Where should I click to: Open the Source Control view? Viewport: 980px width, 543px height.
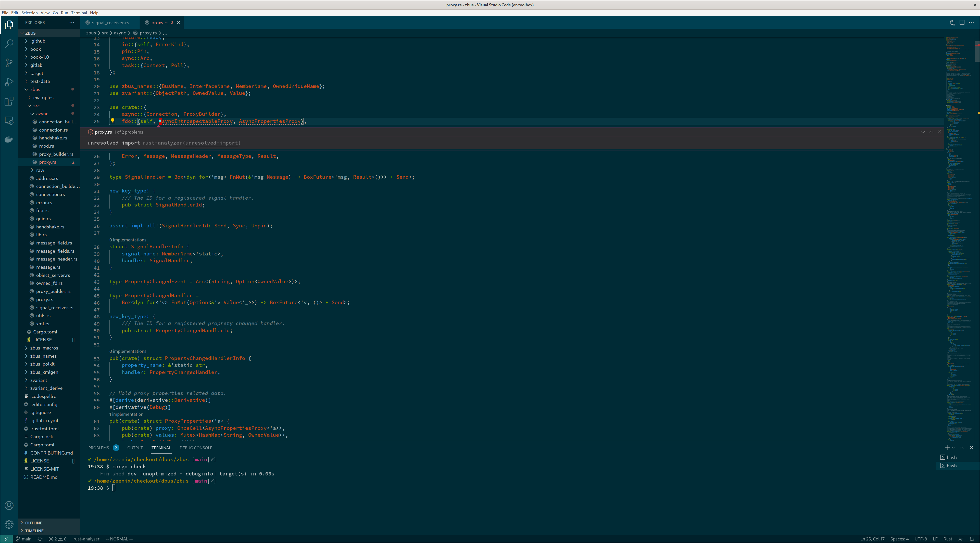click(9, 63)
